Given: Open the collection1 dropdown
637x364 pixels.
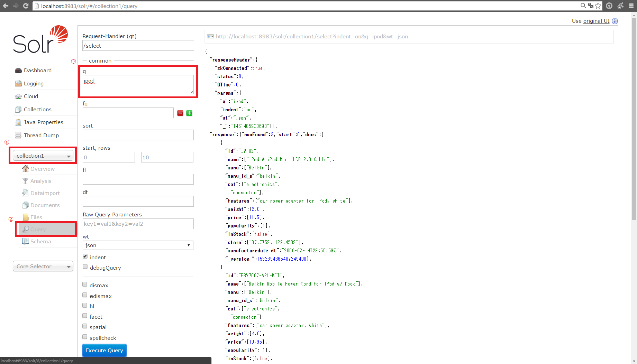Looking at the screenshot, I should (43, 156).
